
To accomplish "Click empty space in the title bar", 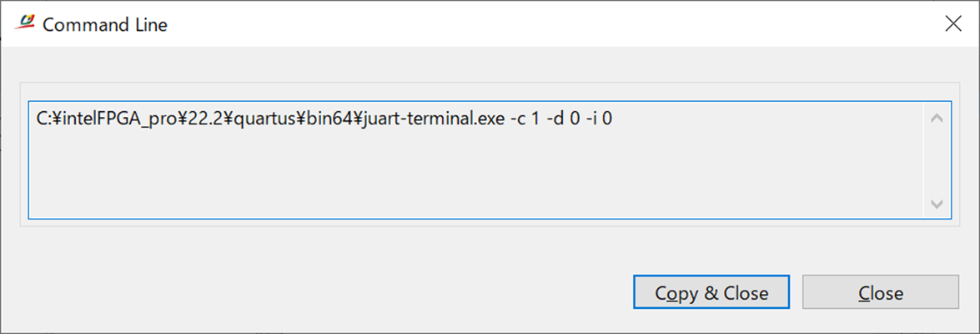I will [500, 23].
